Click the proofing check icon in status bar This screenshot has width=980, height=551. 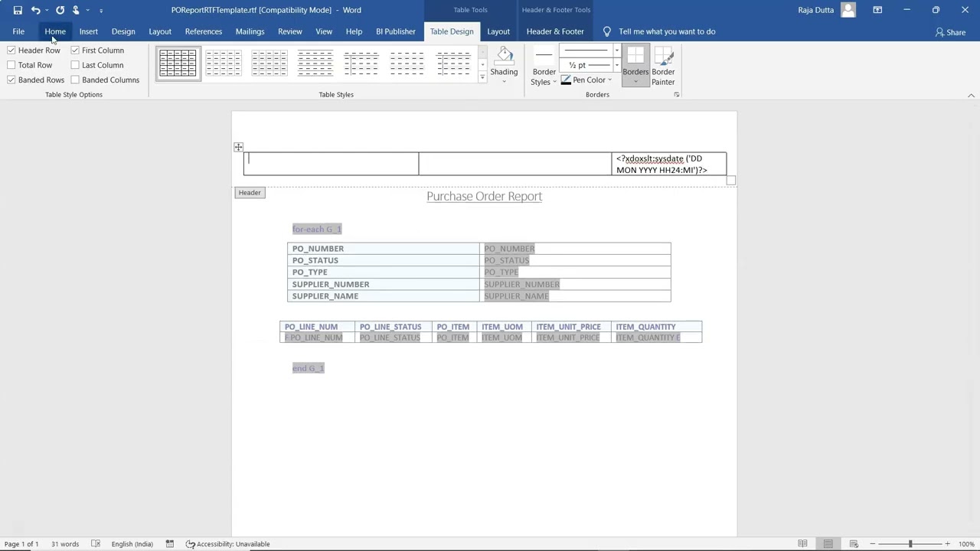point(96,544)
